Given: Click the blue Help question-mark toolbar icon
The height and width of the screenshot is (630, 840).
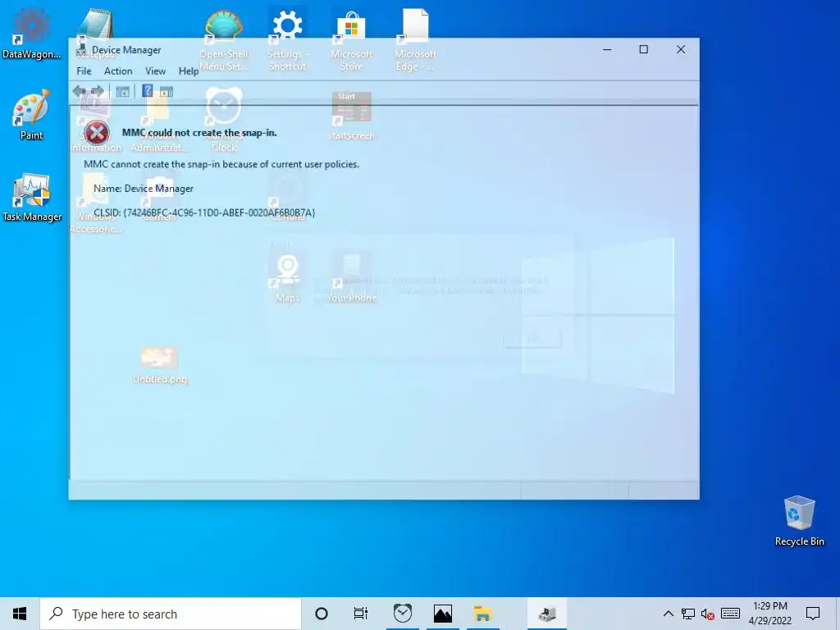Looking at the screenshot, I should coord(148,91).
